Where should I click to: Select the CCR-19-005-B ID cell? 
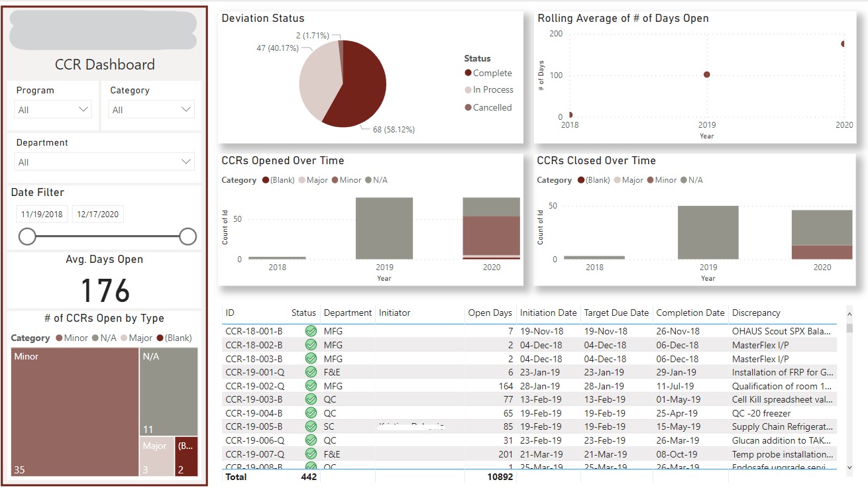(254, 426)
